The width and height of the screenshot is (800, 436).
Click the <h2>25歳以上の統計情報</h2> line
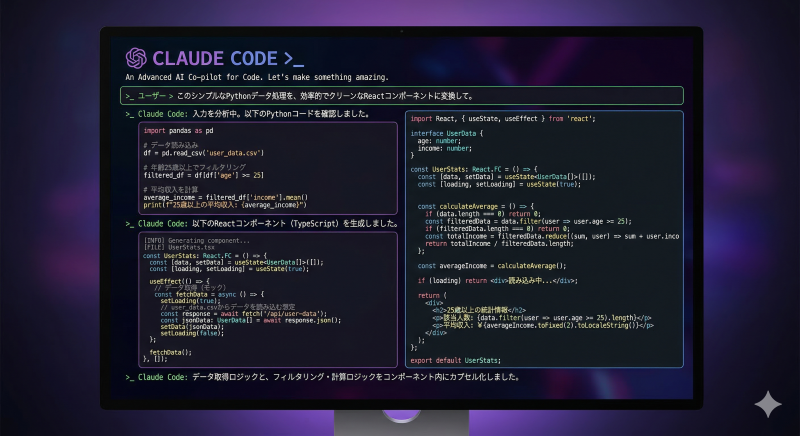click(x=479, y=310)
